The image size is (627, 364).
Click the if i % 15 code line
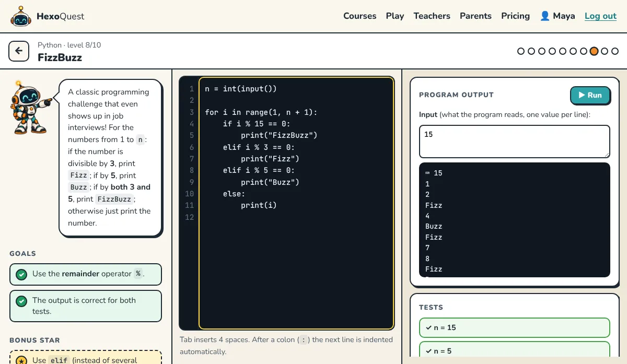[x=257, y=124]
